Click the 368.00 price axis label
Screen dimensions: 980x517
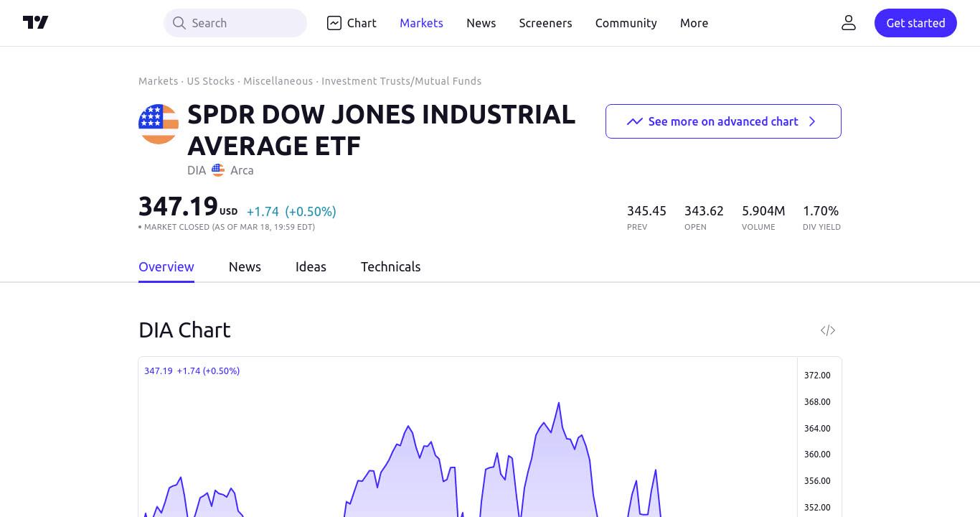click(817, 401)
